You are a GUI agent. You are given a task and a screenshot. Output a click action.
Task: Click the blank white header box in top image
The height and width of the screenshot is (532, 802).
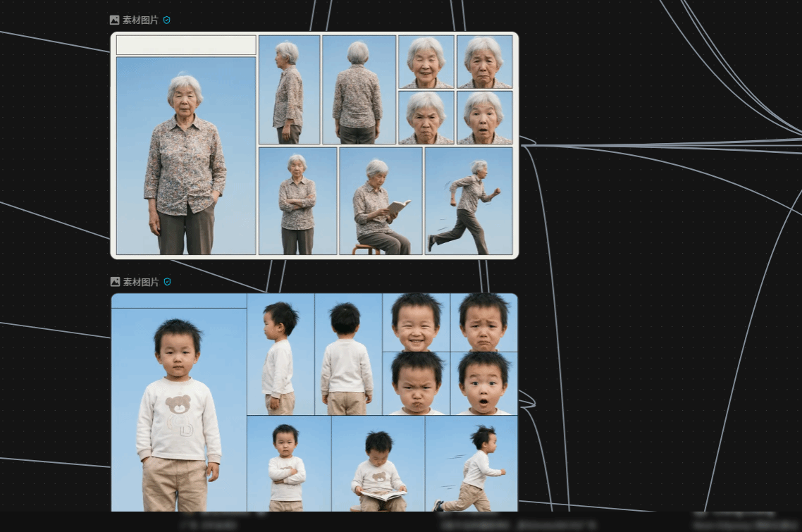point(185,45)
